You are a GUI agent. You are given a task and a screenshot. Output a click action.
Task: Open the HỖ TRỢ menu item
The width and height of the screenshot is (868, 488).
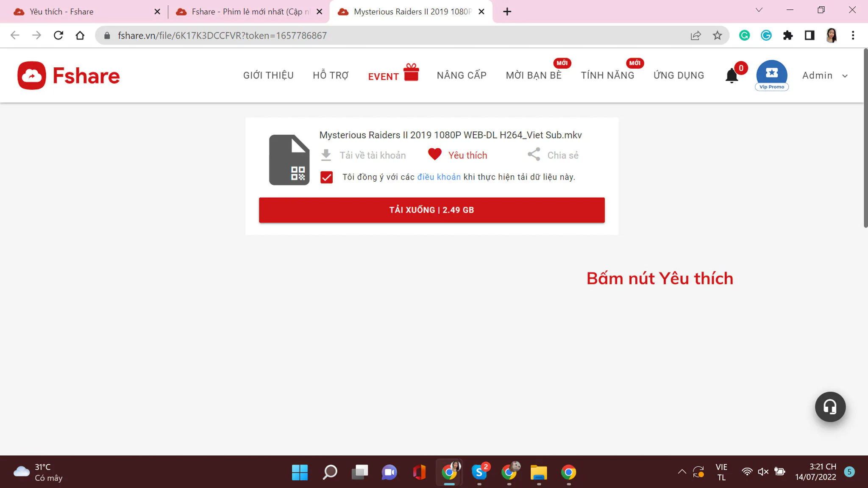[331, 75]
